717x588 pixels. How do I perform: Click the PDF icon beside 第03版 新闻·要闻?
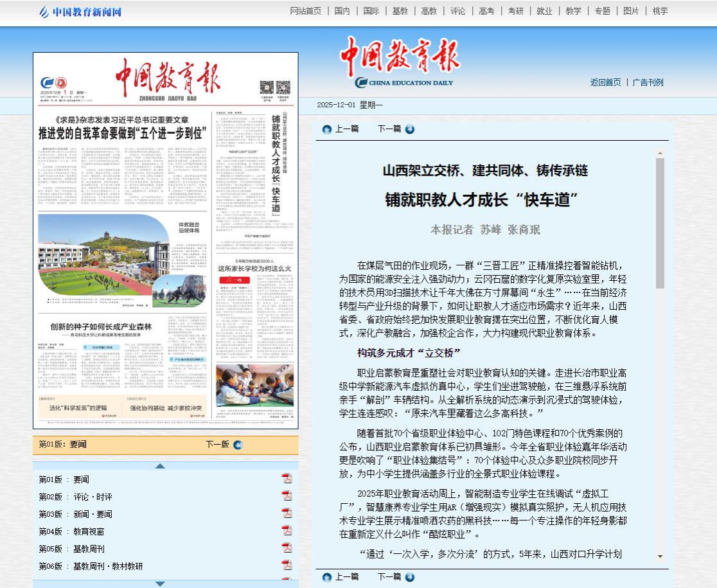(x=287, y=513)
